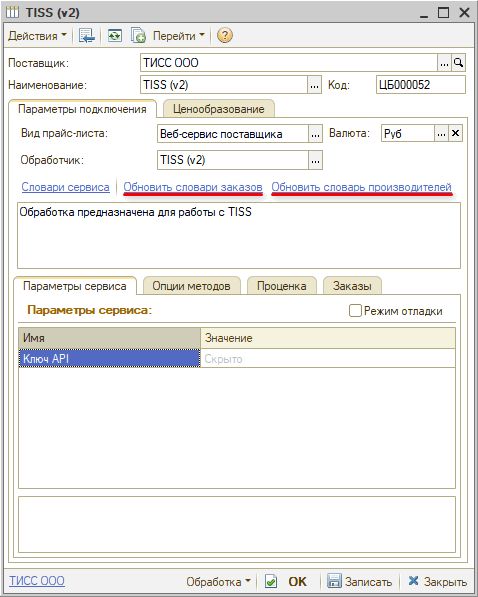Open help with the question mark icon
The image size is (478, 597).
click(x=225, y=36)
